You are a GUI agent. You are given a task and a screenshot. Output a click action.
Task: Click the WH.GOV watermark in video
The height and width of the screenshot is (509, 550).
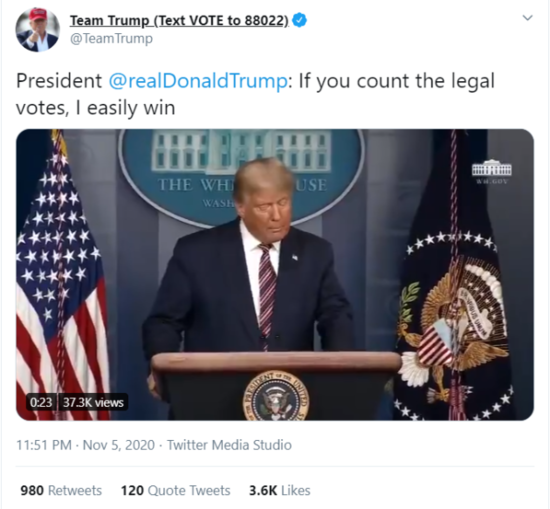[491, 172]
